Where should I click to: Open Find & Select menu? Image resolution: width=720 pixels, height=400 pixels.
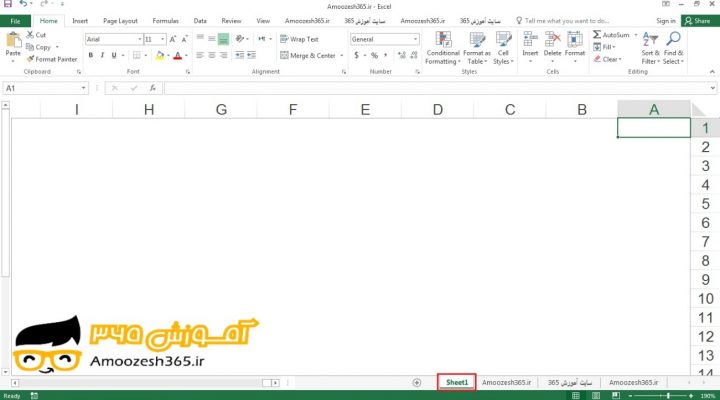click(673, 49)
